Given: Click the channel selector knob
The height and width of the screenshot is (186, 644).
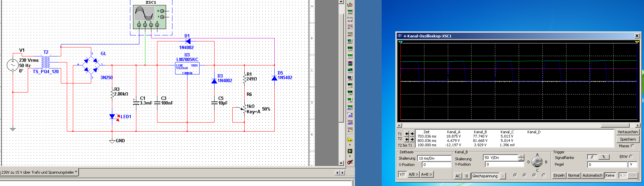Looking at the screenshot, I should click(537, 162).
